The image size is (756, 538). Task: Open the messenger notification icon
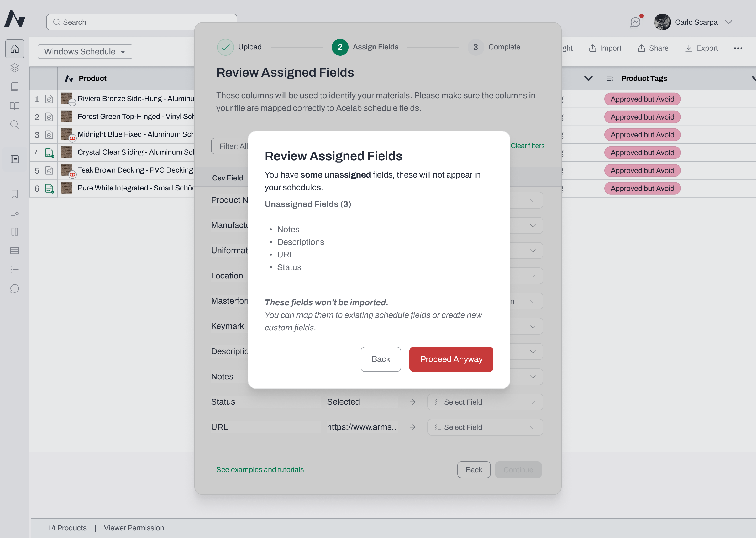(636, 22)
